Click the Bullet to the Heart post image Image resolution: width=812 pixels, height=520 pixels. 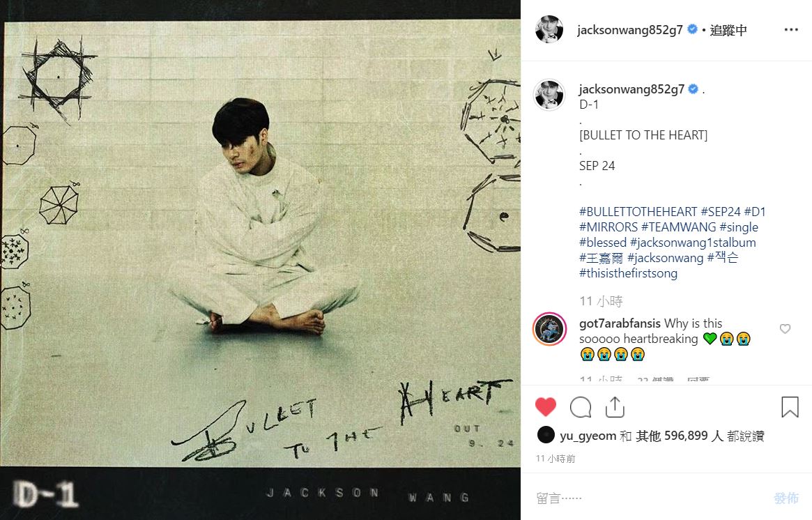pos(260,260)
